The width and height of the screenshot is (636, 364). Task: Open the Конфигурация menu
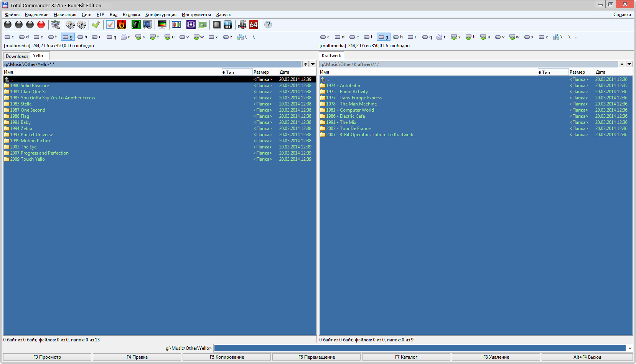click(161, 15)
